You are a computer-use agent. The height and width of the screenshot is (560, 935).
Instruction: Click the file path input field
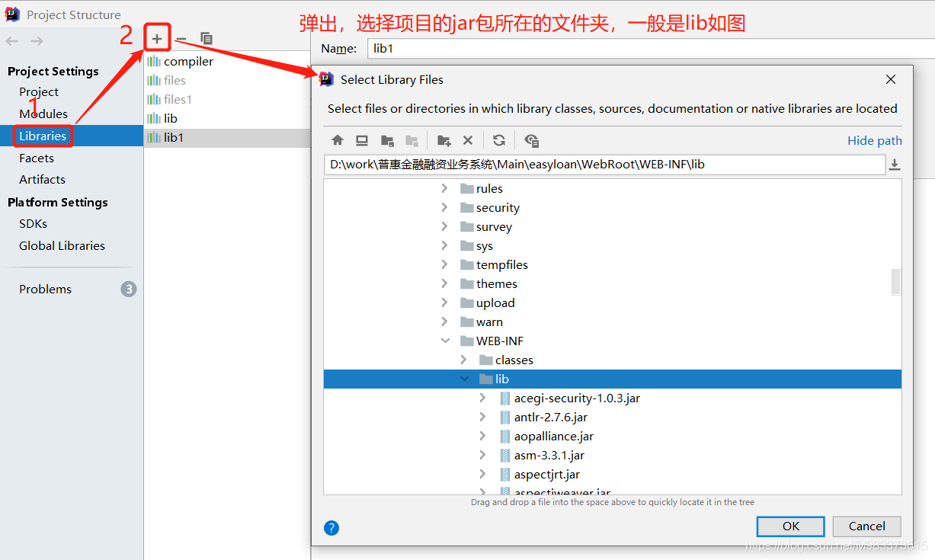pyautogui.click(x=604, y=165)
